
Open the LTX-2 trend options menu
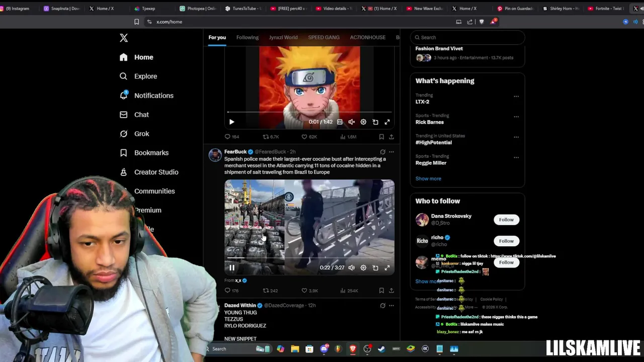pyautogui.click(x=516, y=97)
